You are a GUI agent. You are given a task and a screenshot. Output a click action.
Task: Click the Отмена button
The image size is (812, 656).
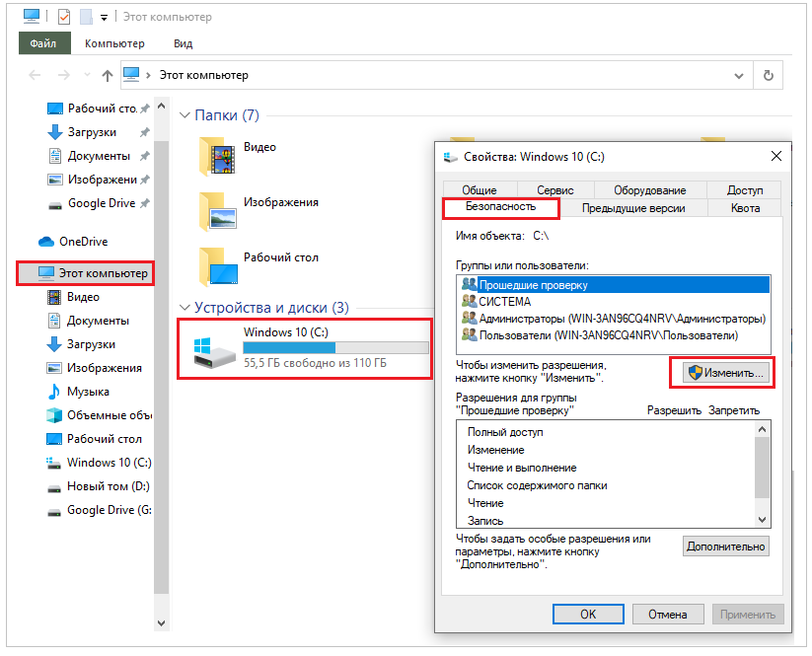(x=668, y=615)
